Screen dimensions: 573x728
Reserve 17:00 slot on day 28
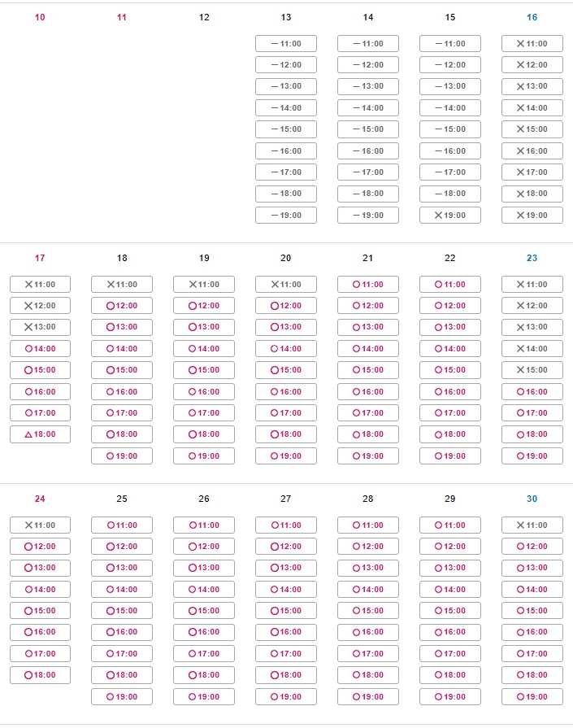pyautogui.click(x=368, y=654)
